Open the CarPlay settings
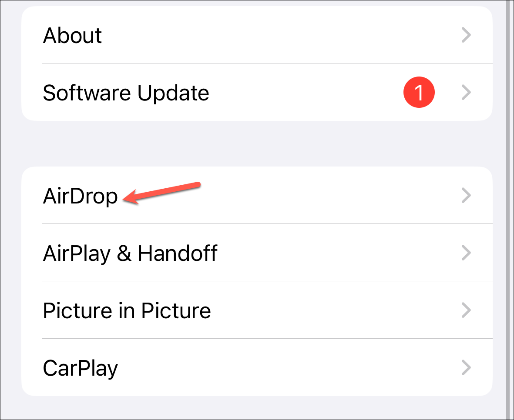 click(x=257, y=367)
